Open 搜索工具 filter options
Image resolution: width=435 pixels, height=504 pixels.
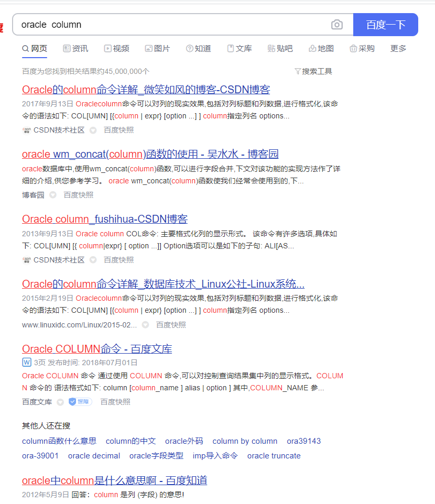tap(313, 71)
